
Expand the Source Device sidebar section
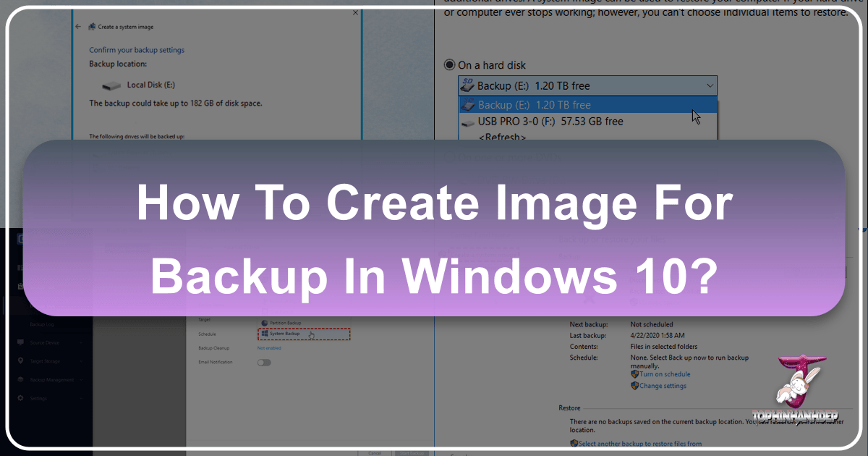click(x=80, y=342)
